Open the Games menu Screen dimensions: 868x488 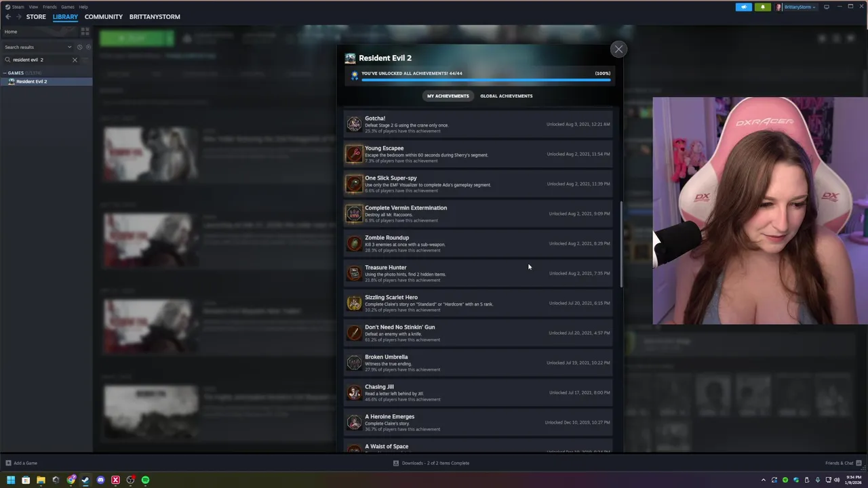[x=68, y=7]
